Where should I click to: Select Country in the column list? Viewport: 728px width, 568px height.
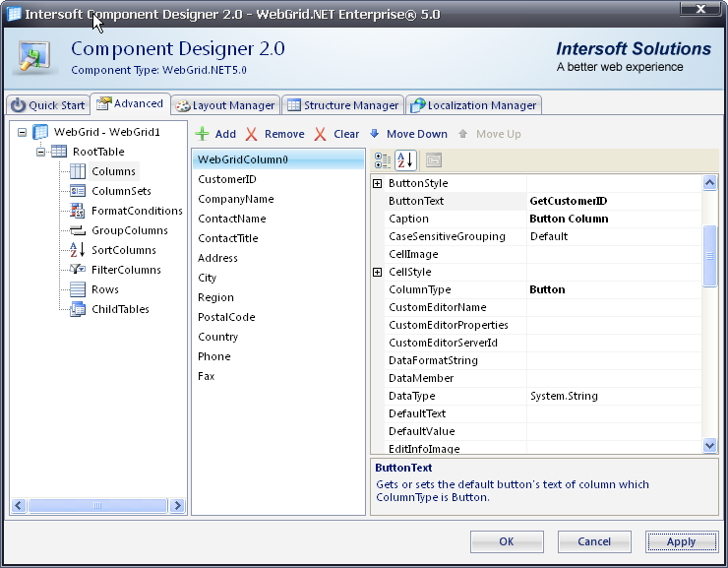tap(278, 337)
